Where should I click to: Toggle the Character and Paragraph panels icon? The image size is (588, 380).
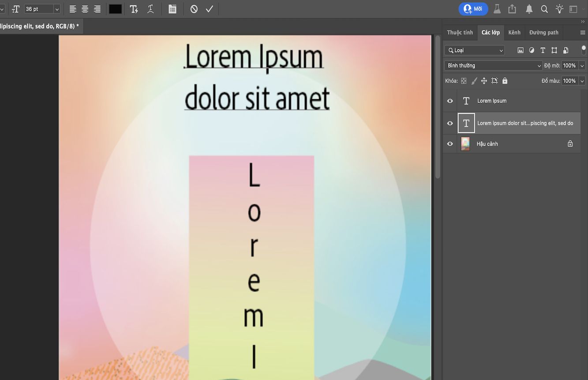pyautogui.click(x=172, y=9)
